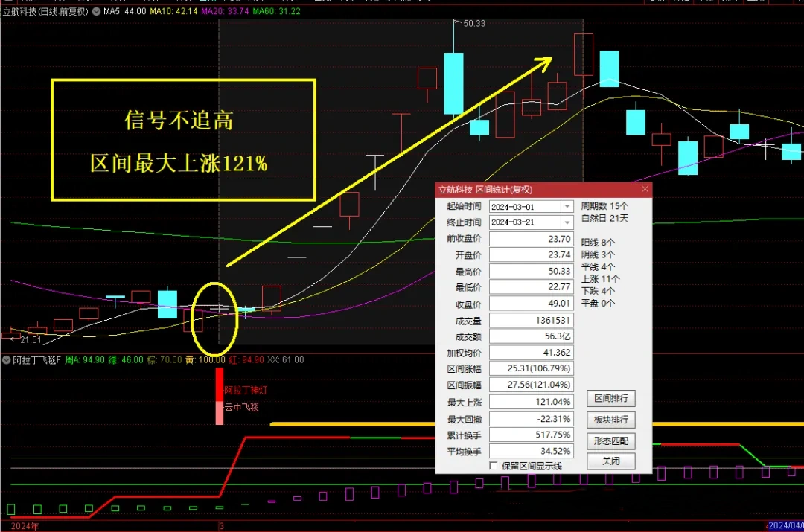Click the XX: 61.00 indicator value
The width and height of the screenshot is (804, 532).
tap(286, 360)
